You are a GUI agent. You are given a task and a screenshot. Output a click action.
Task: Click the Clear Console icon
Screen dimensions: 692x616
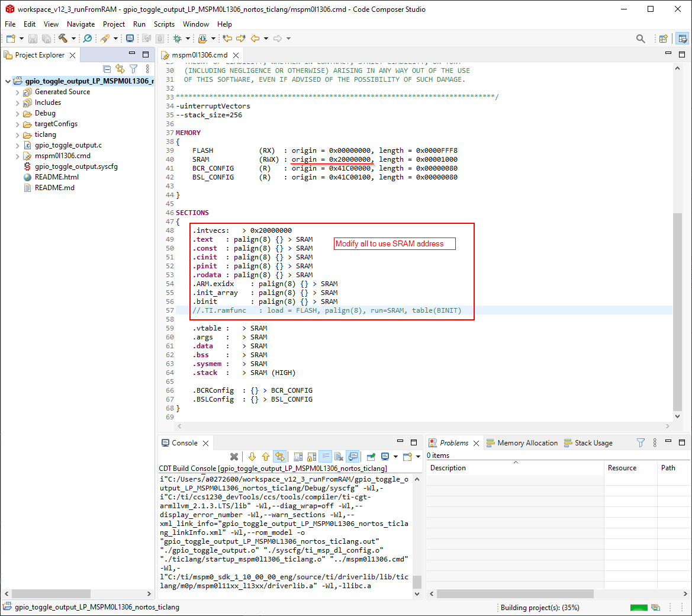(339, 457)
